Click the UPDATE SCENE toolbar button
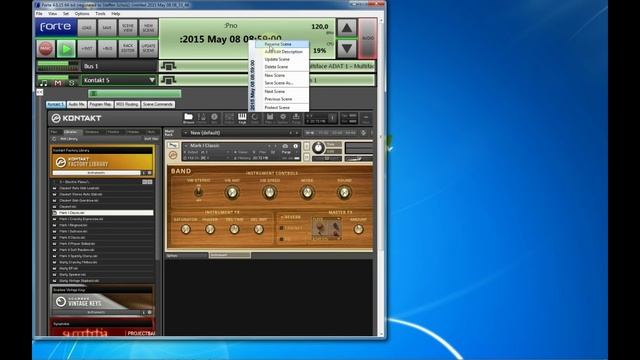Viewport: 640px width, 360px height. 148,49
